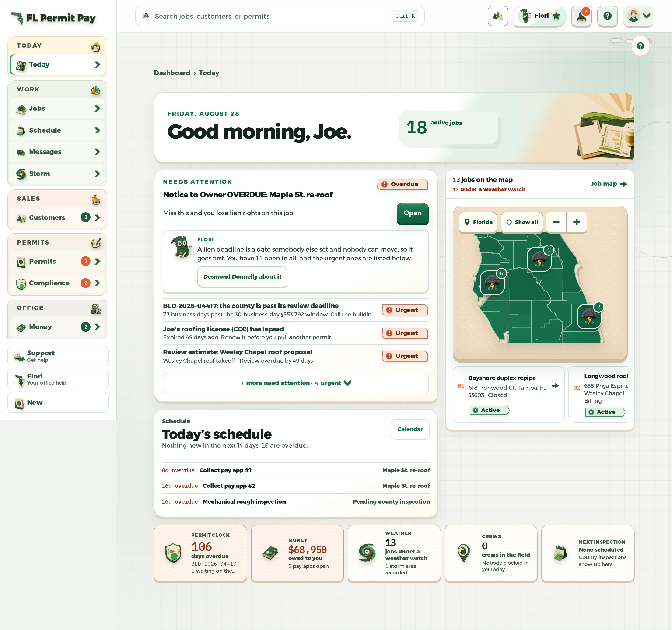
Task: Expand the Messages menu chevron
Action: (x=97, y=152)
